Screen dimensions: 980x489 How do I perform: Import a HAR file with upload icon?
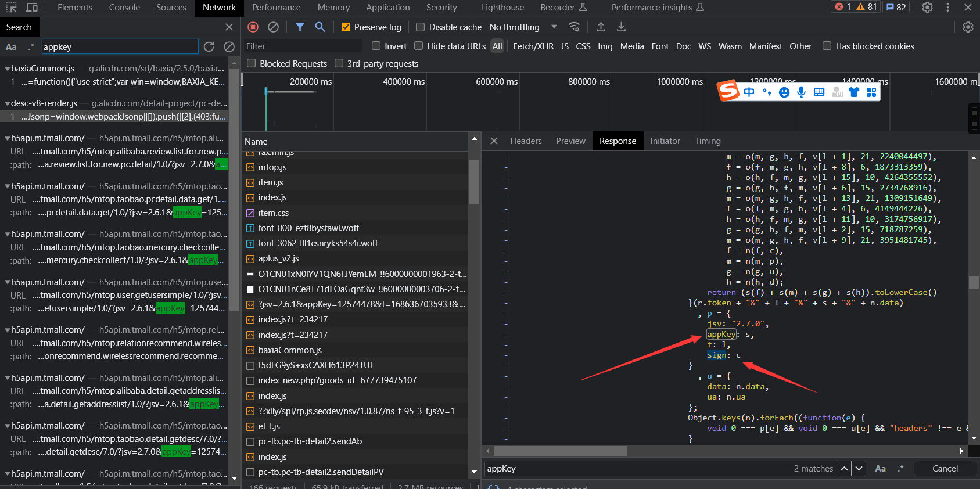point(601,27)
